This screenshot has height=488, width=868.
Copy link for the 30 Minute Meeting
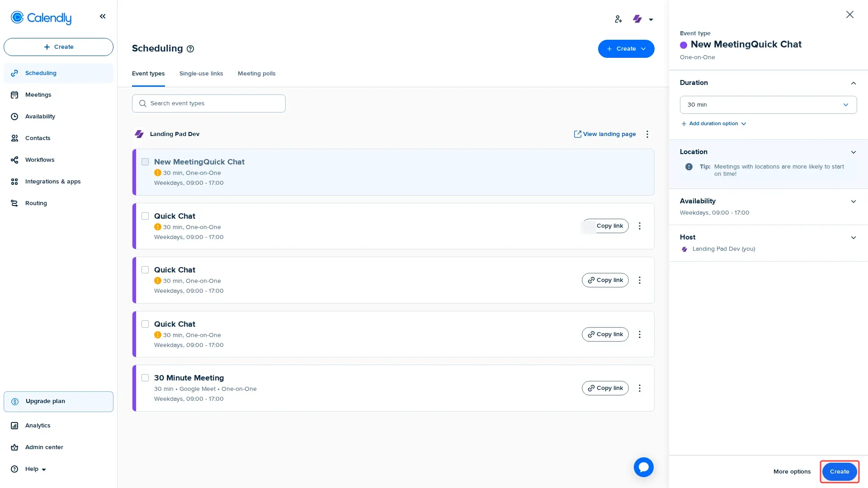tap(605, 388)
